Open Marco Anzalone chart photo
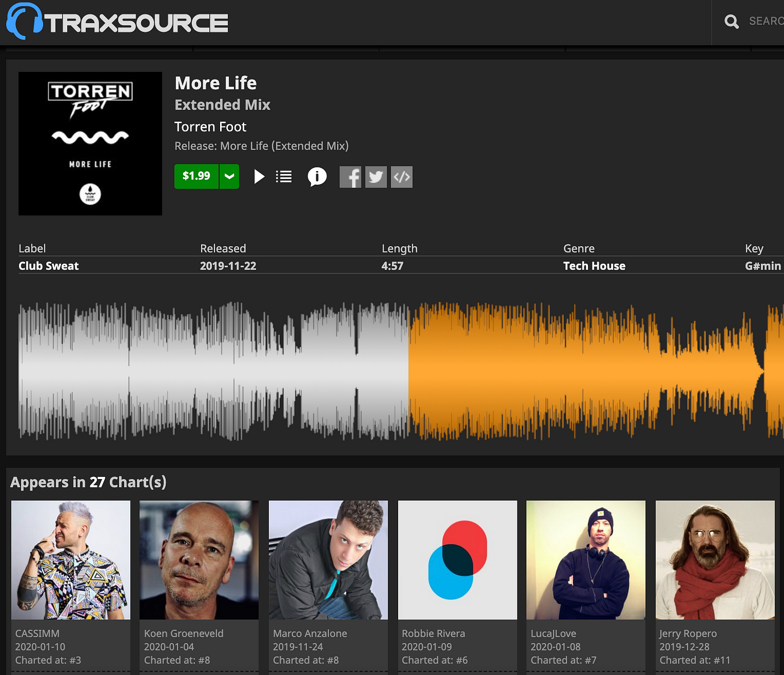Screen dimensions: 784x675 [x=328, y=560]
